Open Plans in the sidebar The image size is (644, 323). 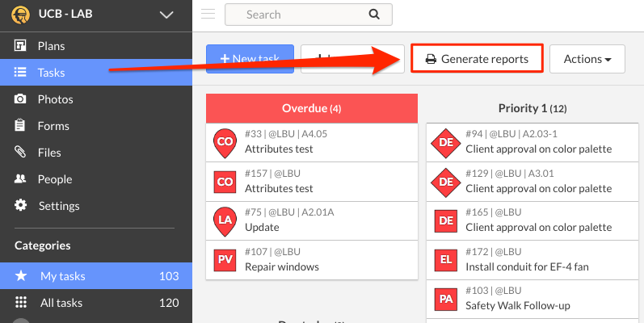[52, 46]
